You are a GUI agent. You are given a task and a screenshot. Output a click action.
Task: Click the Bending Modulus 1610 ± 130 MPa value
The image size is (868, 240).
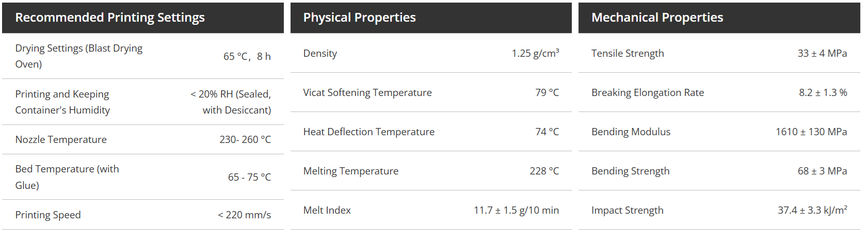pos(811,132)
